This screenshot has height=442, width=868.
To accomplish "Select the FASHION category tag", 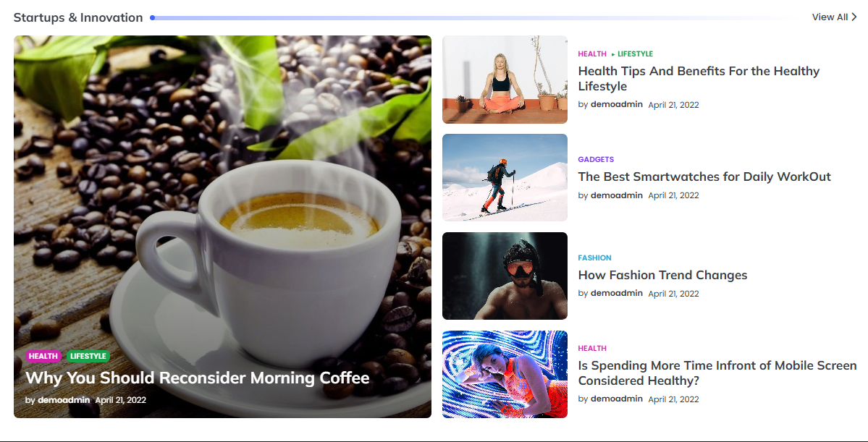I will pos(594,258).
